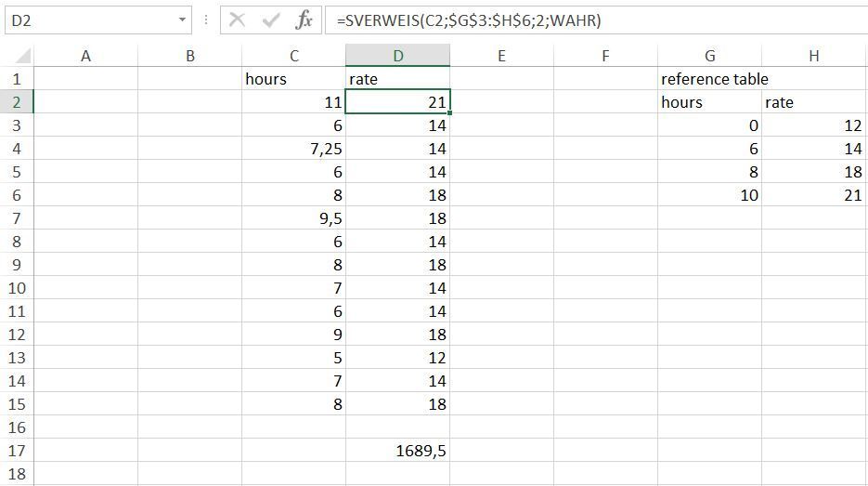Select active cell D2 with value 21

[398, 102]
